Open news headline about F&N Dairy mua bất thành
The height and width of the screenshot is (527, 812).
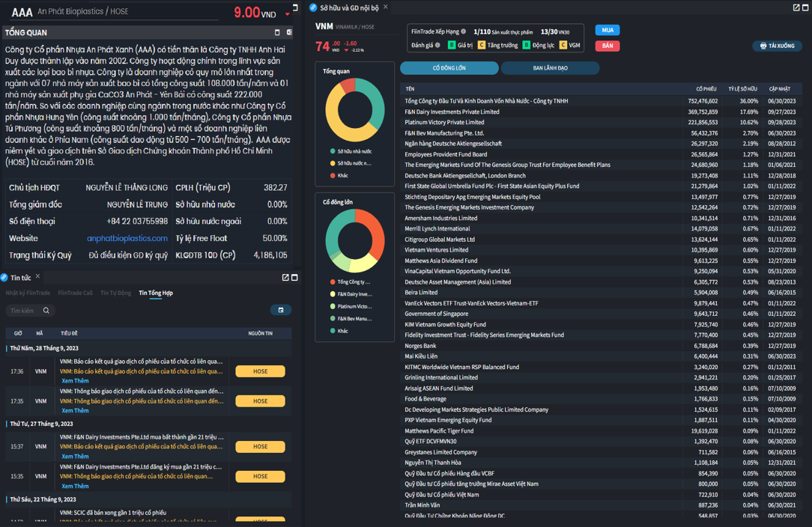(142, 437)
